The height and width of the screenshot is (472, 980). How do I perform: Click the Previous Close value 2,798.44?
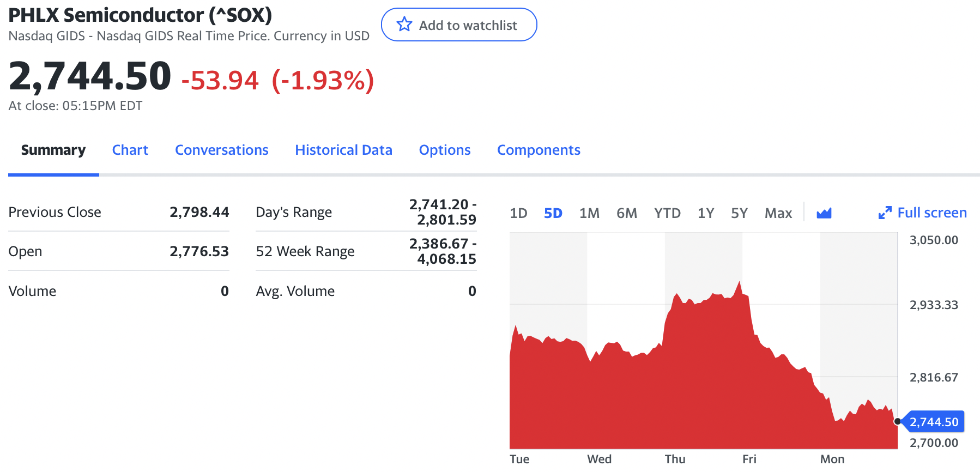click(199, 212)
